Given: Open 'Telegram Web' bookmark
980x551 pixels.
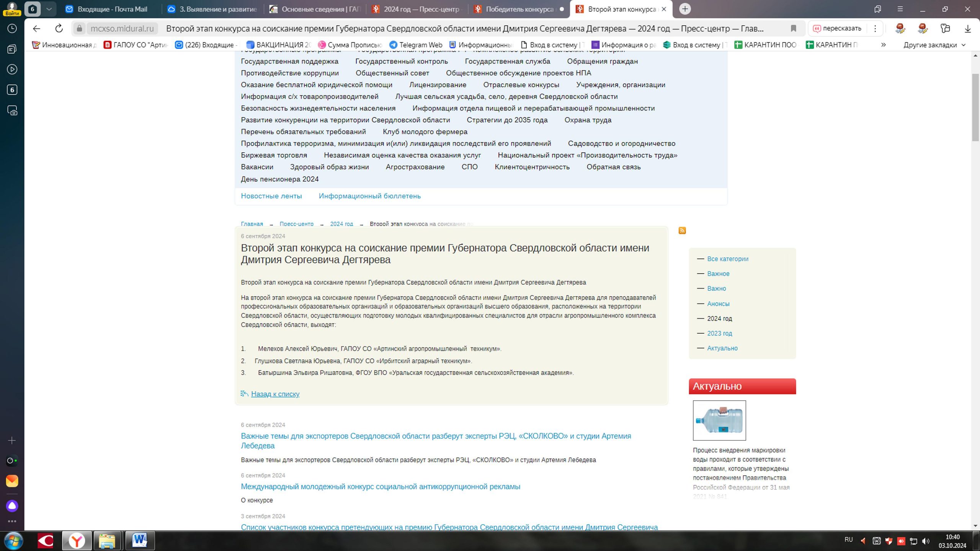Looking at the screenshot, I should tap(416, 45).
